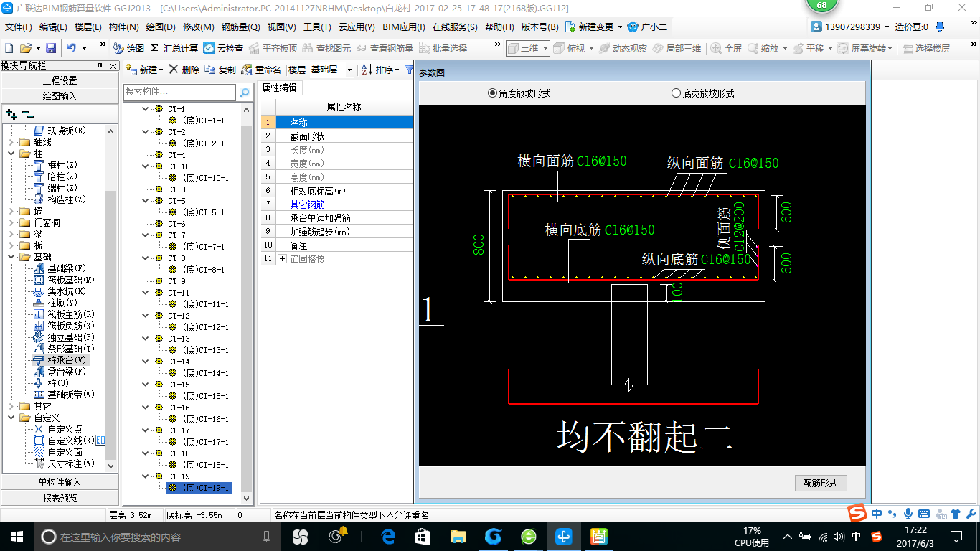Select 框柱(Z) frame column item
980x551 pixels.
click(56, 165)
